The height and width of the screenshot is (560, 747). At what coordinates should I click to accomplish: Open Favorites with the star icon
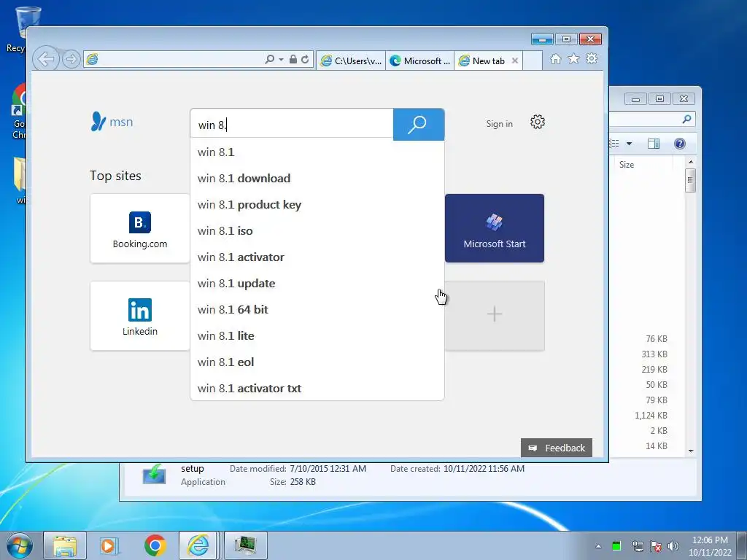click(573, 59)
